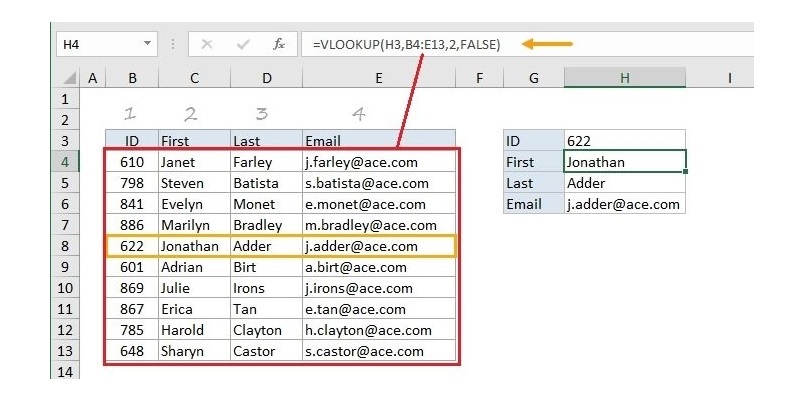Select the cell containing Clayton
The height and width of the screenshot is (405, 800).
(266, 330)
